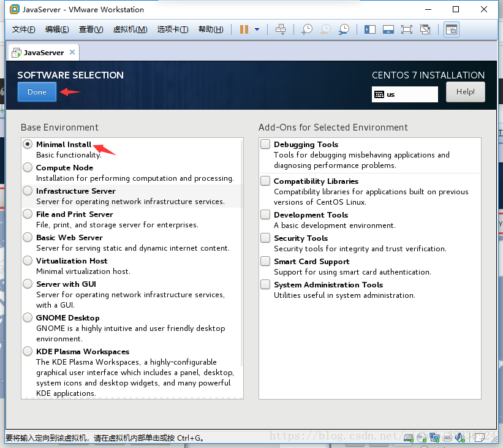Click the VMware Workstation logo in title bar
The image size is (503, 448).
pos(14,9)
